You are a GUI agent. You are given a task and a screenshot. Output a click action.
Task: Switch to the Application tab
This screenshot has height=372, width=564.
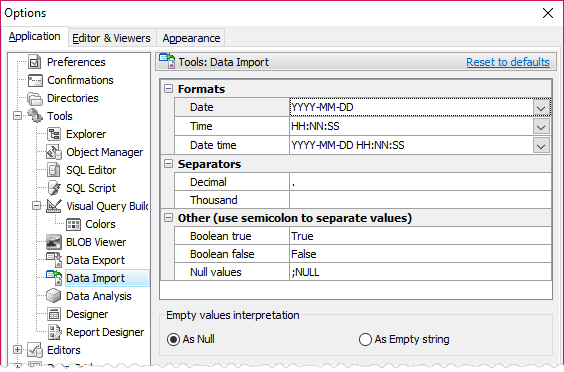[35, 36]
